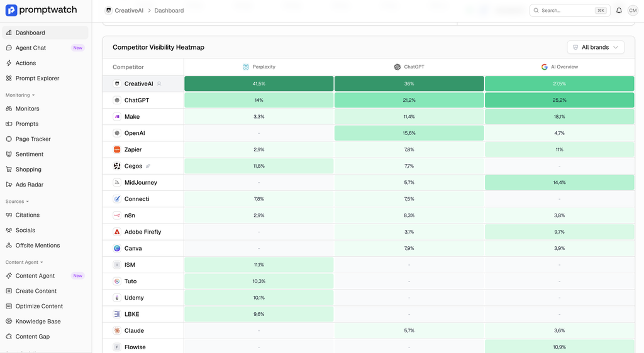The width and height of the screenshot is (644, 353).
Task: Click the Socials people icon
Action: pos(9,230)
